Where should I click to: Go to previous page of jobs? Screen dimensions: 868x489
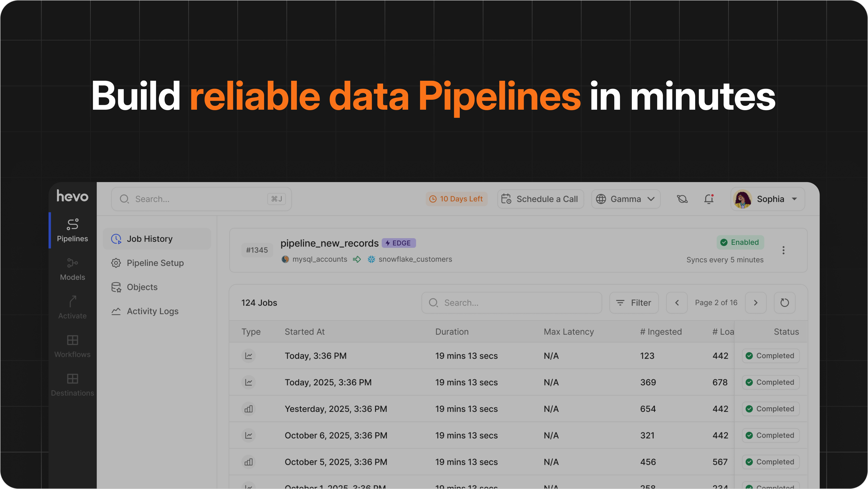[677, 302]
